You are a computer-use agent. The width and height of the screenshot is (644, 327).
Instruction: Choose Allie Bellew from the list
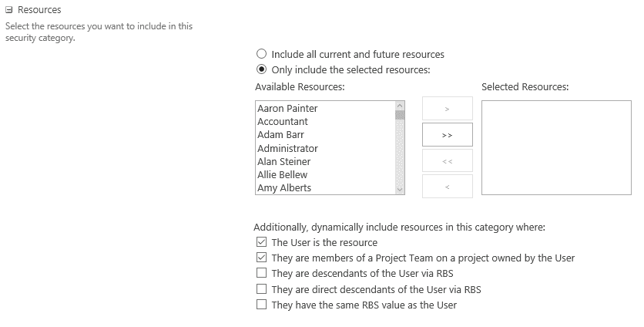(x=282, y=174)
